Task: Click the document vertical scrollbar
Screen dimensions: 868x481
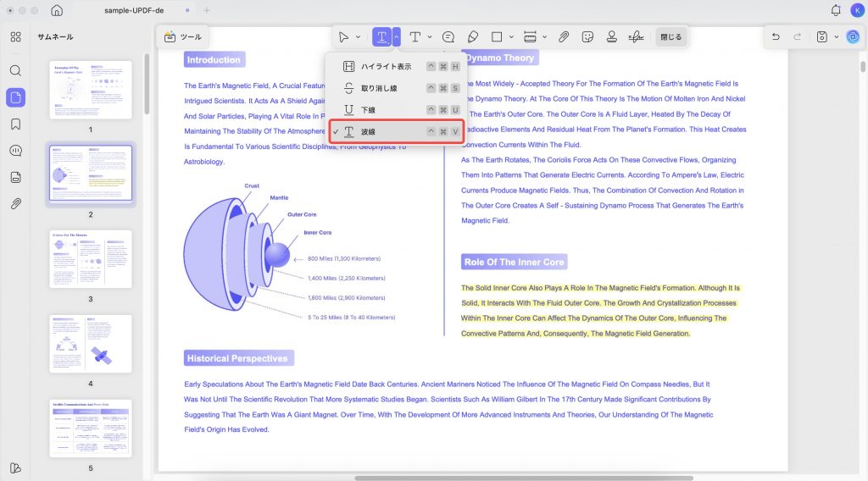Action: click(862, 66)
